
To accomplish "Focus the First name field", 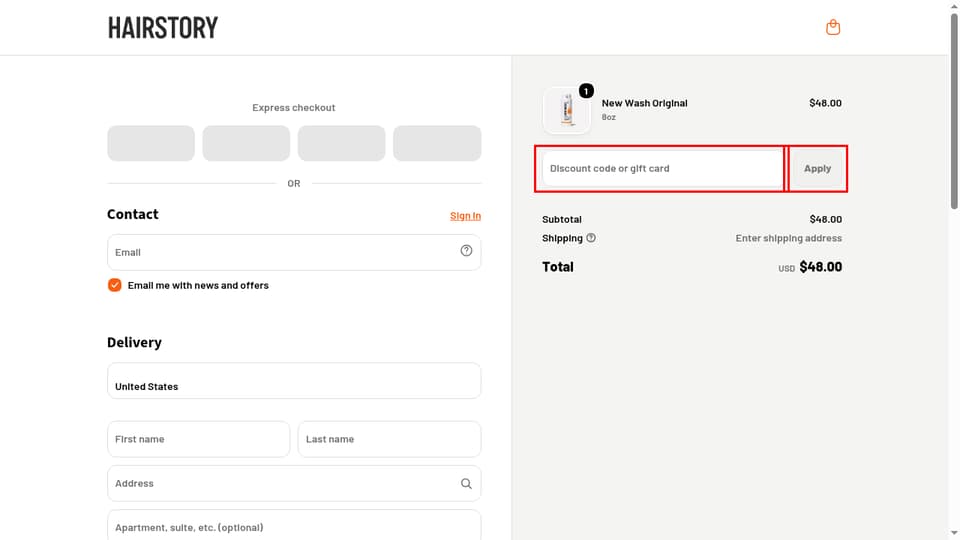I will click(x=198, y=439).
